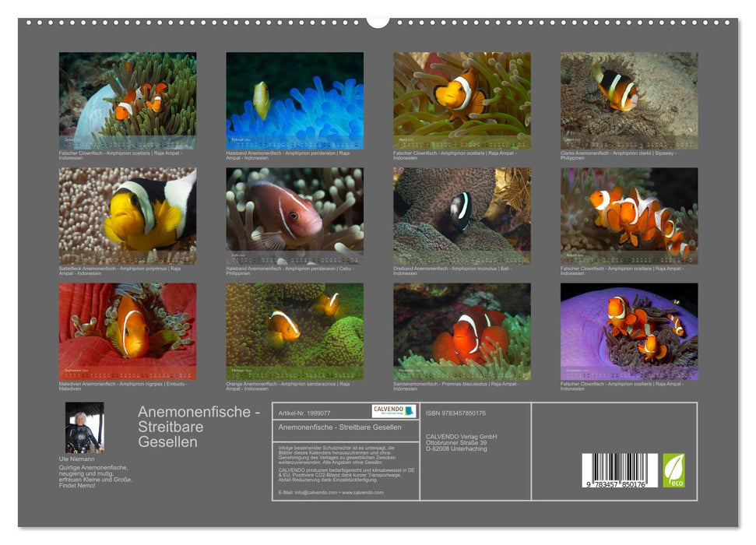Open the www.calvendo.com website link
Image resolution: width=756 pixels, height=545 pixels.
tap(362, 492)
